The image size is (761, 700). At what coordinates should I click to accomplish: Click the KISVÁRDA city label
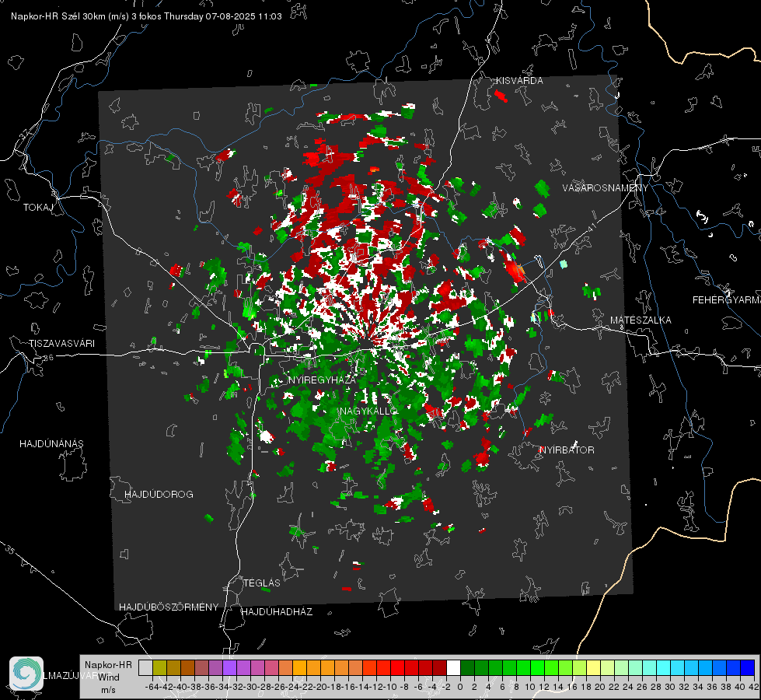click(x=519, y=81)
